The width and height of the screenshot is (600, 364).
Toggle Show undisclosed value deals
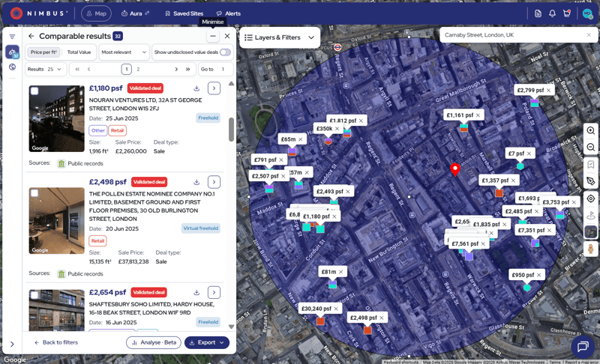coord(226,52)
